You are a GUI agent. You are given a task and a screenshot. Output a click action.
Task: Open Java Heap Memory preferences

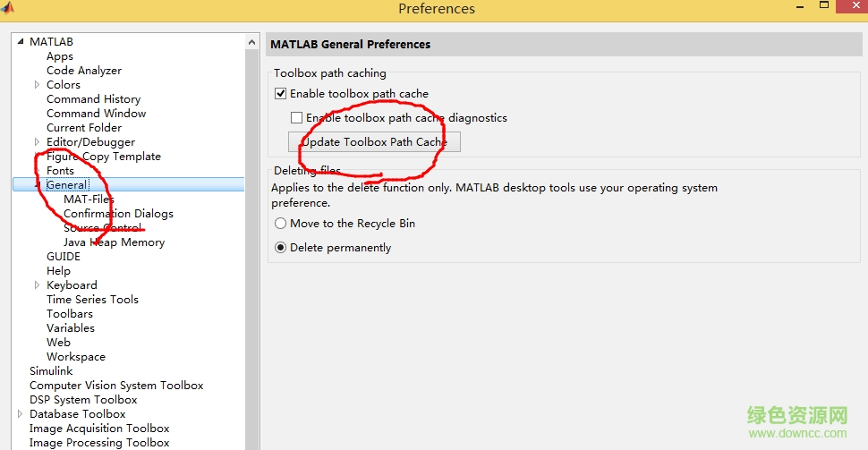click(114, 242)
